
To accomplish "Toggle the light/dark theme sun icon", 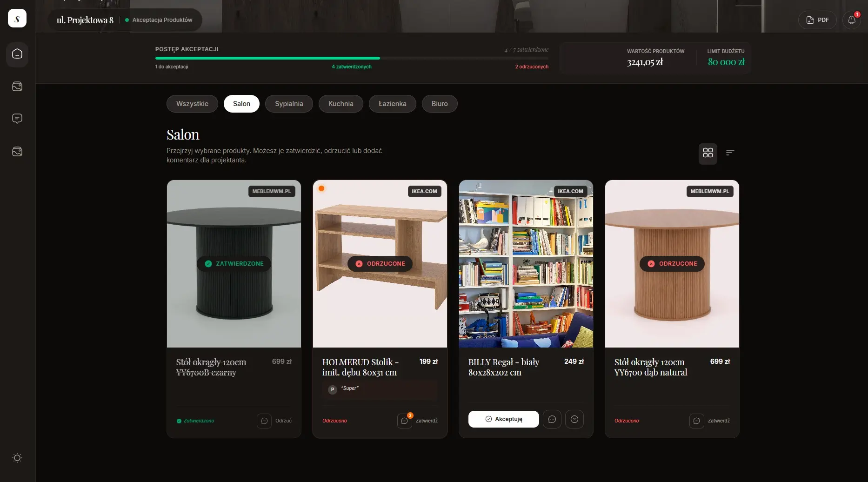I will (x=17, y=458).
